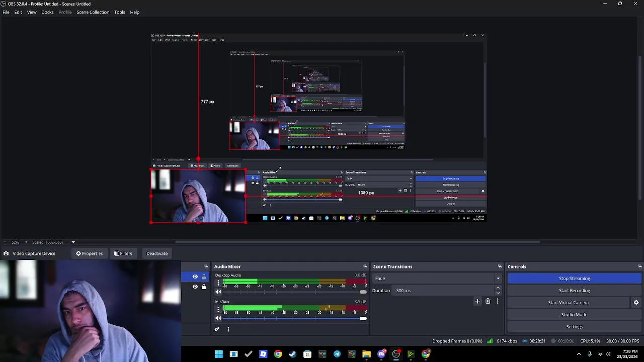Image resolution: width=644 pixels, height=362 pixels.
Task: Open advanced audio properties gear in mixer footer
Action: click(217, 329)
